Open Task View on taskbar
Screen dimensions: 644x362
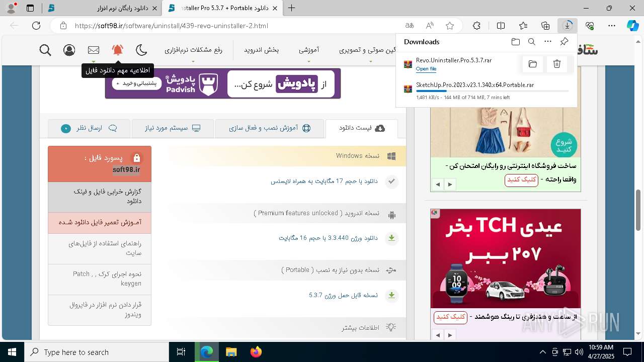pos(181,352)
